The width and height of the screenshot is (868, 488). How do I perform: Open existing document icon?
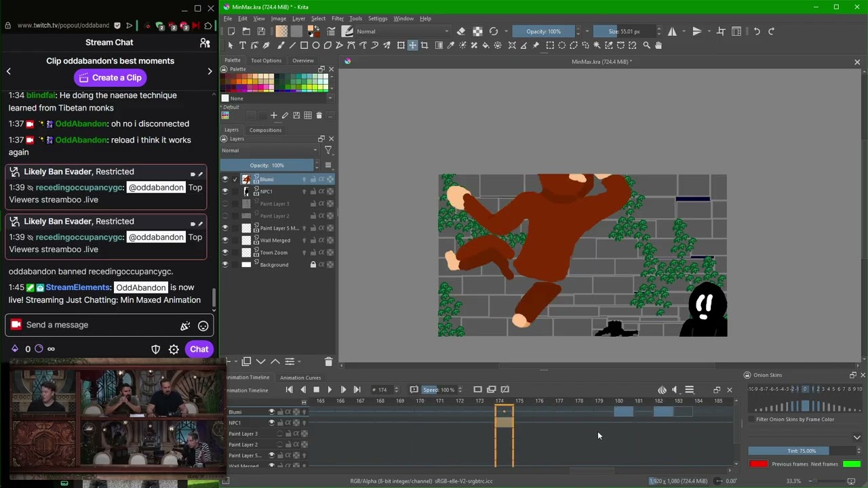pos(246,31)
